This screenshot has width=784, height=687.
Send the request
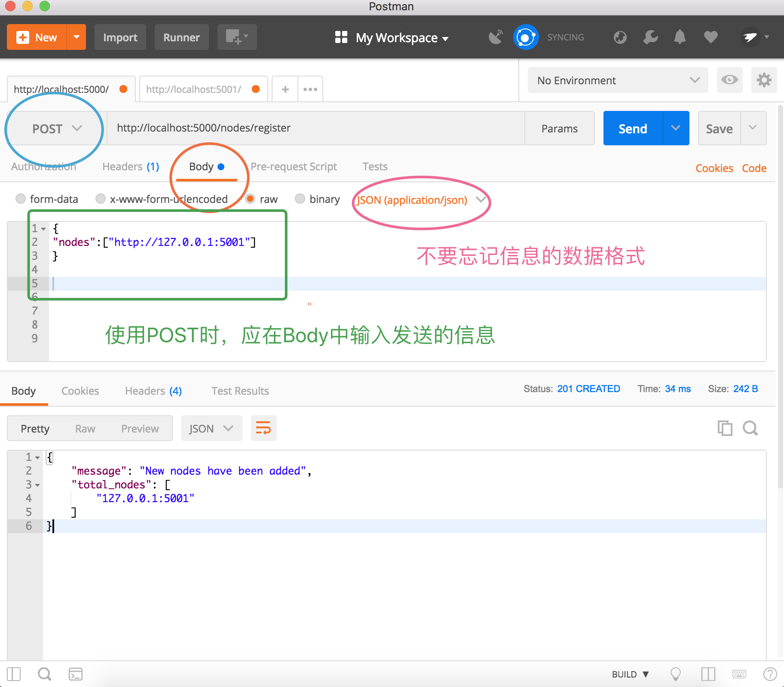point(633,128)
